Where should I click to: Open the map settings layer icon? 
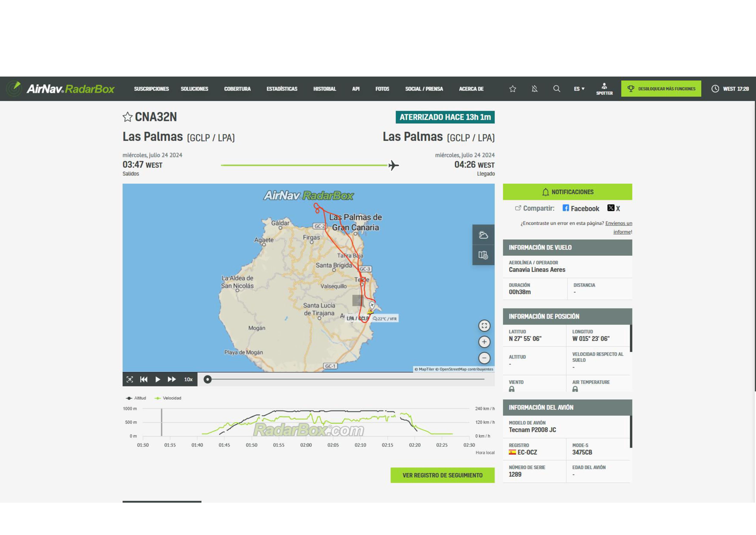pyautogui.click(x=483, y=255)
